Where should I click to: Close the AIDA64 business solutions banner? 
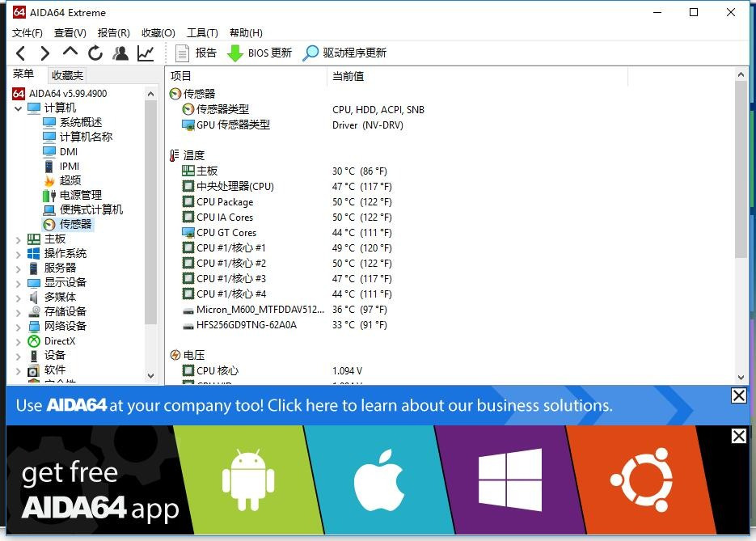click(x=738, y=395)
